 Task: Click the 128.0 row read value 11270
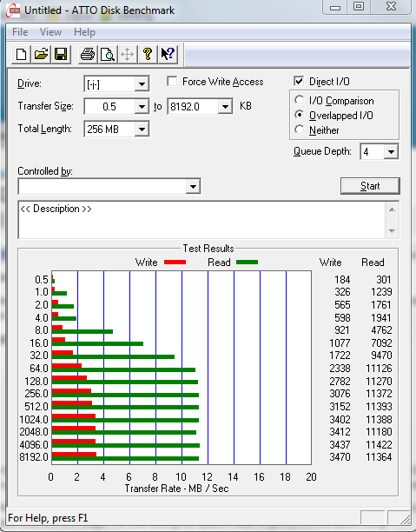tap(379, 382)
